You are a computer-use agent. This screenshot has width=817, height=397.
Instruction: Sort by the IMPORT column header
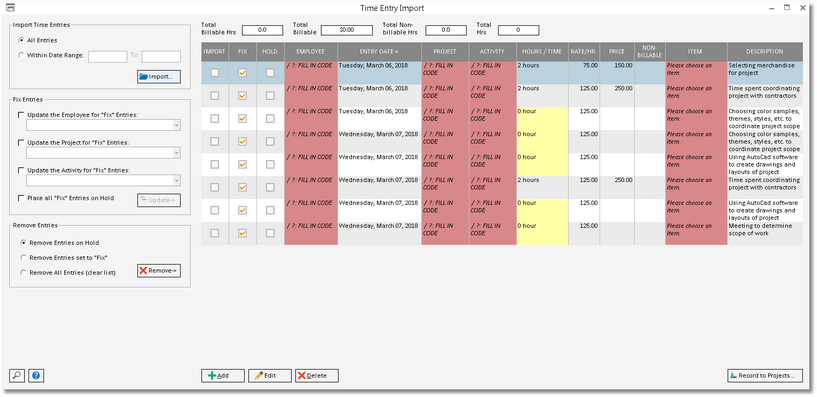point(215,52)
